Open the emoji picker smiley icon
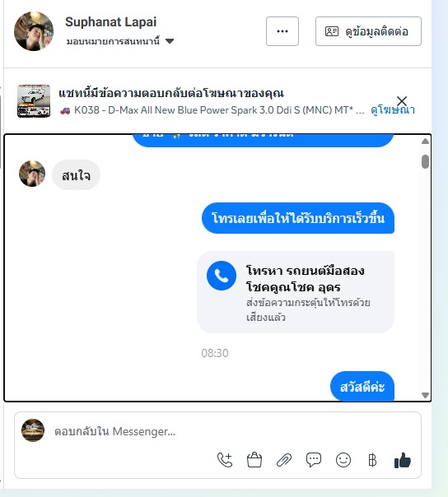Screen dimensions: 448x497 tap(343, 460)
